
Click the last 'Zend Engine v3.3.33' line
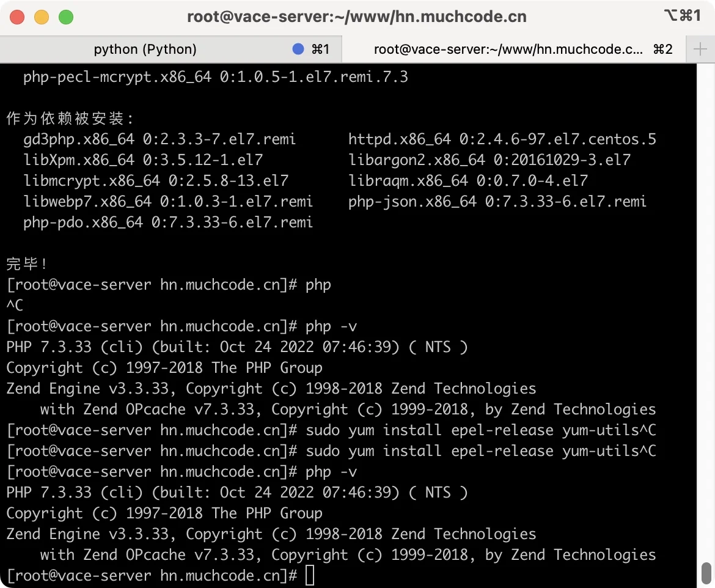271,534
